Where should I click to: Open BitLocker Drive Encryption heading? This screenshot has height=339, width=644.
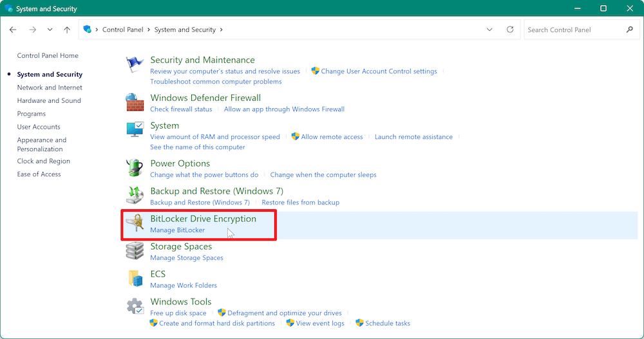[204, 219]
